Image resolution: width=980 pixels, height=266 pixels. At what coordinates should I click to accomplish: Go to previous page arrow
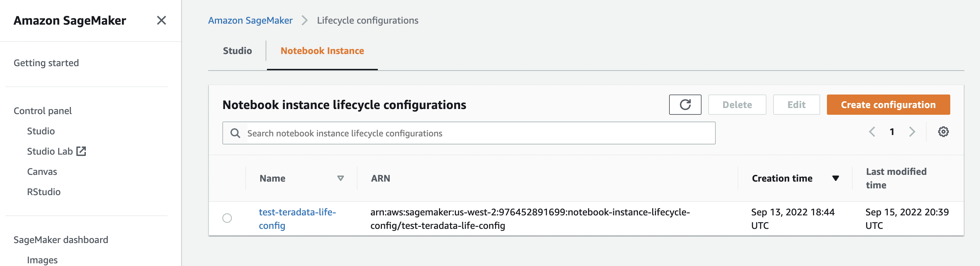(872, 132)
